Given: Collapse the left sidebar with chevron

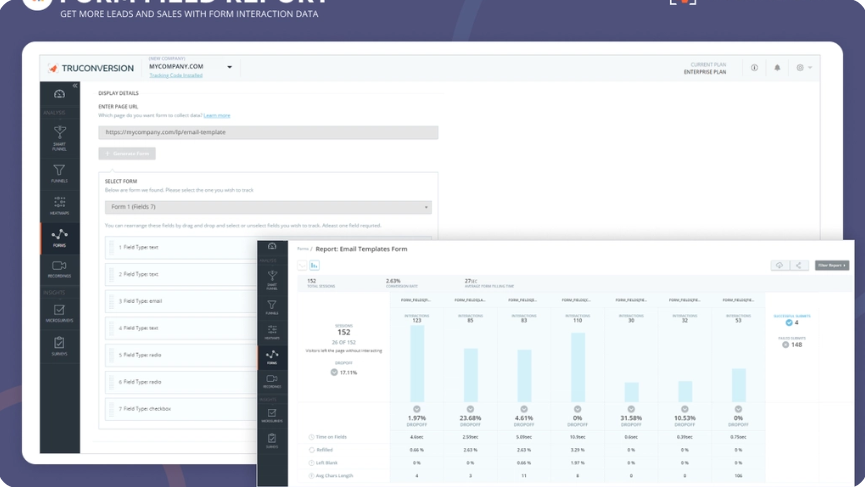Looking at the screenshot, I should click(75, 85).
